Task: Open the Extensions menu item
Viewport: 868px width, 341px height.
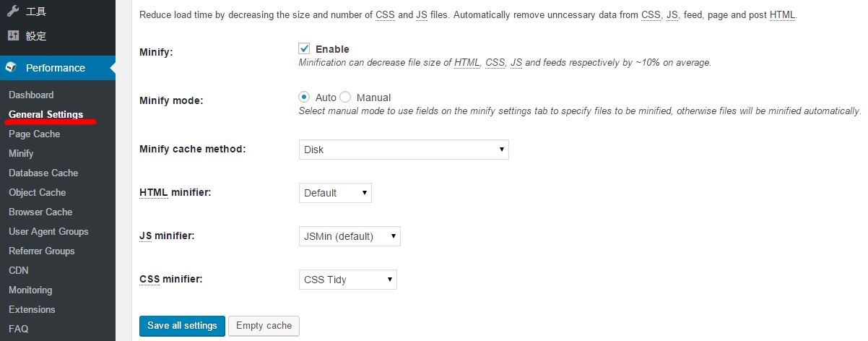Action: click(32, 309)
